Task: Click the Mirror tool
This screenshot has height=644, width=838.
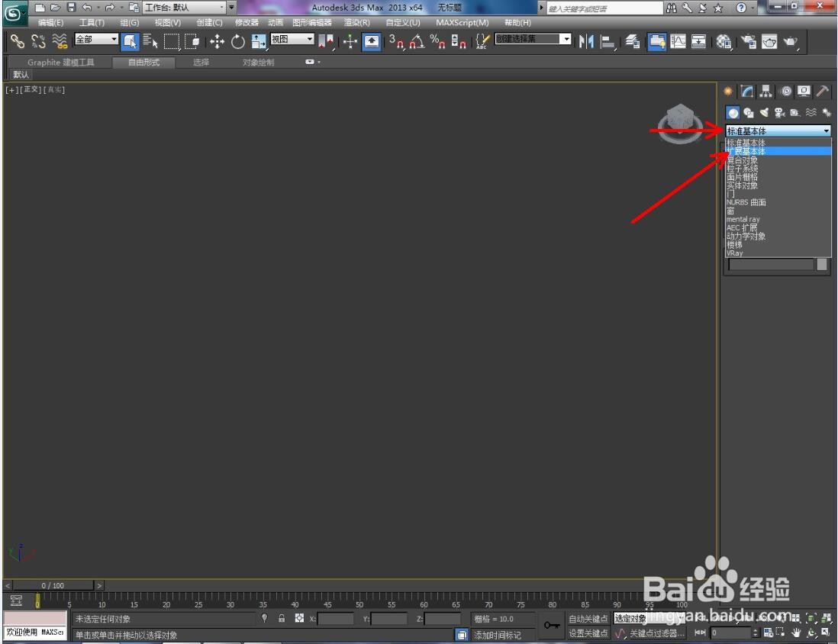Action: click(x=586, y=41)
